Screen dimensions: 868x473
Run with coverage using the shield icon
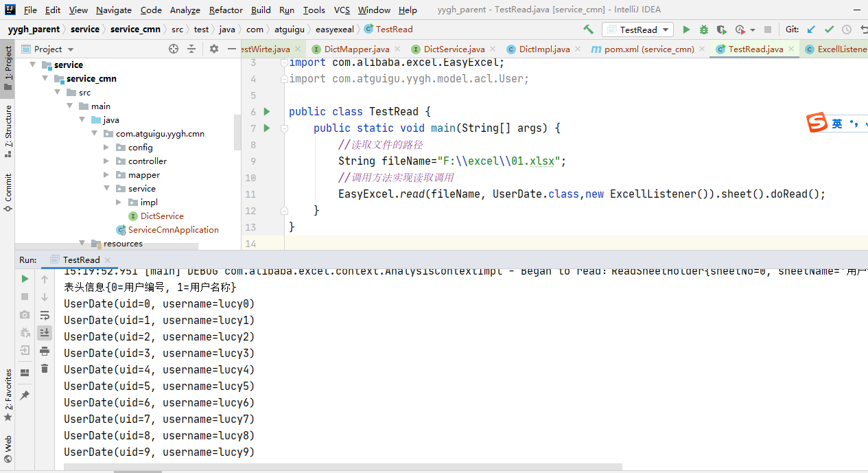(x=721, y=30)
